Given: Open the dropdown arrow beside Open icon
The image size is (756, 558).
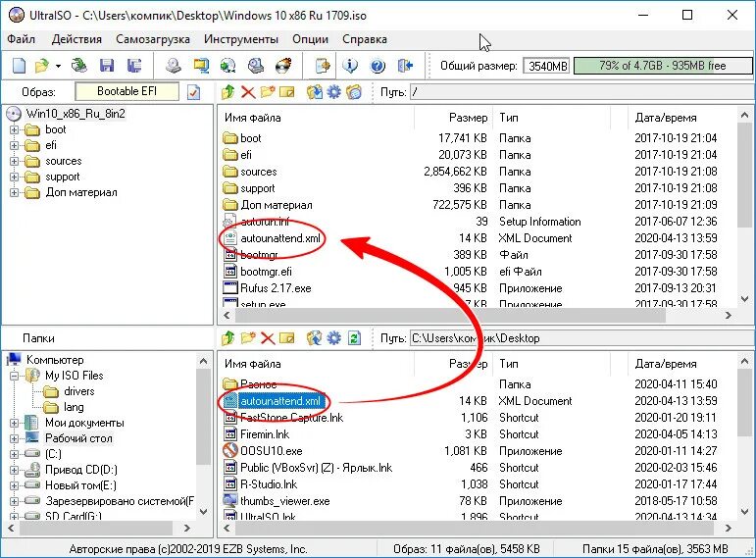Looking at the screenshot, I should pos(58,66).
